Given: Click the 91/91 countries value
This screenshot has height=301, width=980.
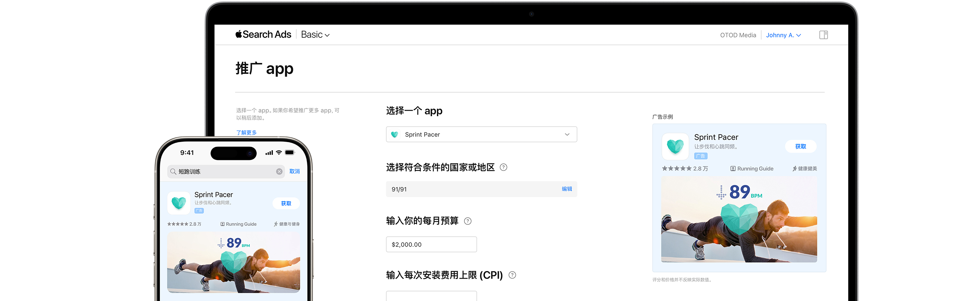Looking at the screenshot, I should (x=399, y=189).
